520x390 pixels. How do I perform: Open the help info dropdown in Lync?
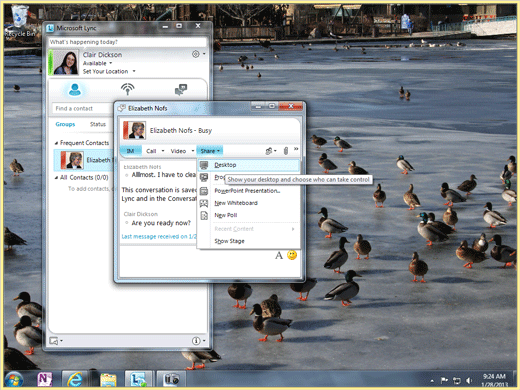tap(199, 341)
